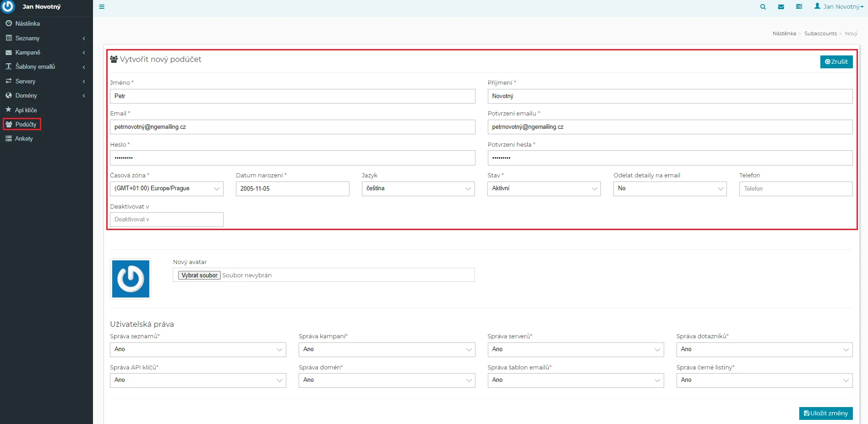This screenshot has height=424, width=868.
Task: Open the Časová zóna dropdown
Action: tap(166, 189)
